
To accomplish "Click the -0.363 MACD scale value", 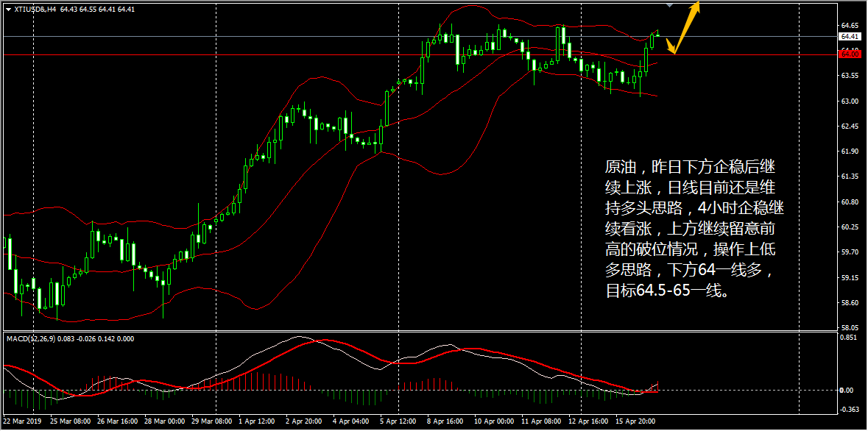I will point(849,410).
